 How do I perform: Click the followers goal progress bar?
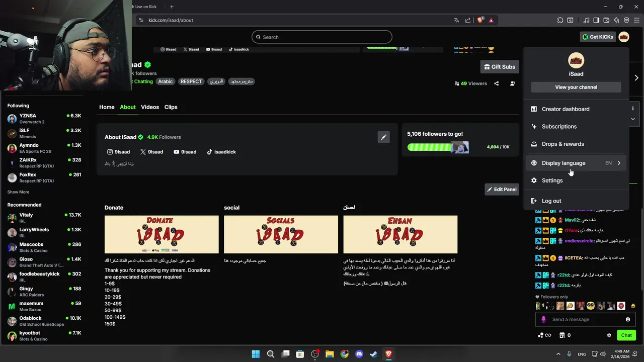pyautogui.click(x=438, y=147)
